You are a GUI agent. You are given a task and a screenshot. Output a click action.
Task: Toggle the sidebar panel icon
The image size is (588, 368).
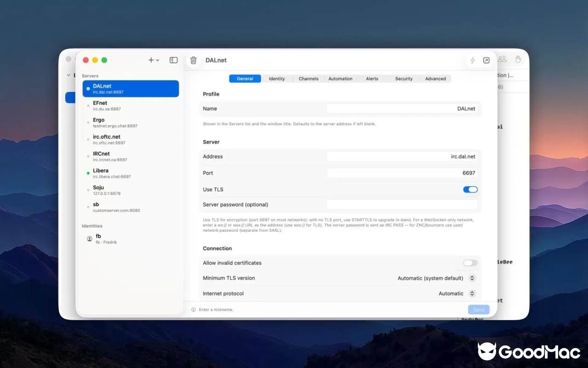tap(174, 60)
